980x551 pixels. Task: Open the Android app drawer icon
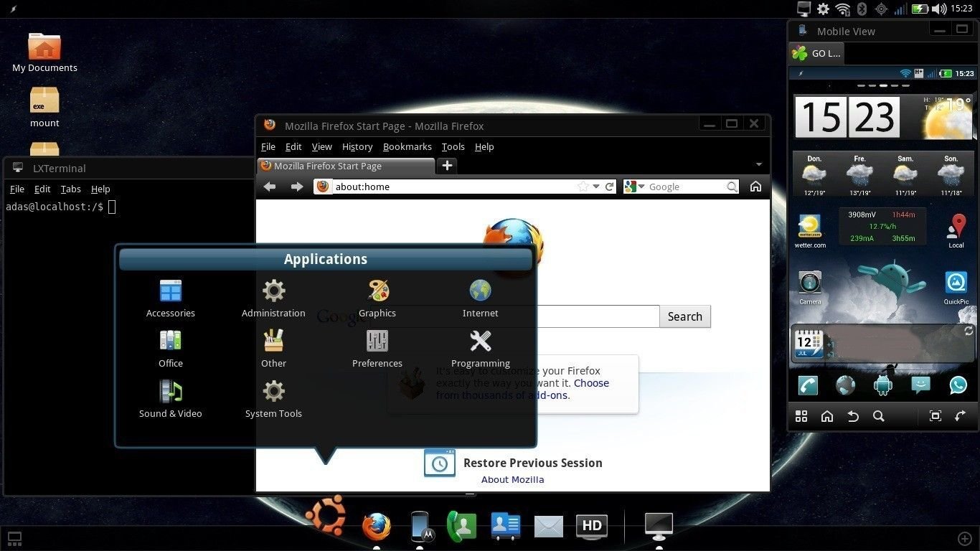tap(883, 385)
